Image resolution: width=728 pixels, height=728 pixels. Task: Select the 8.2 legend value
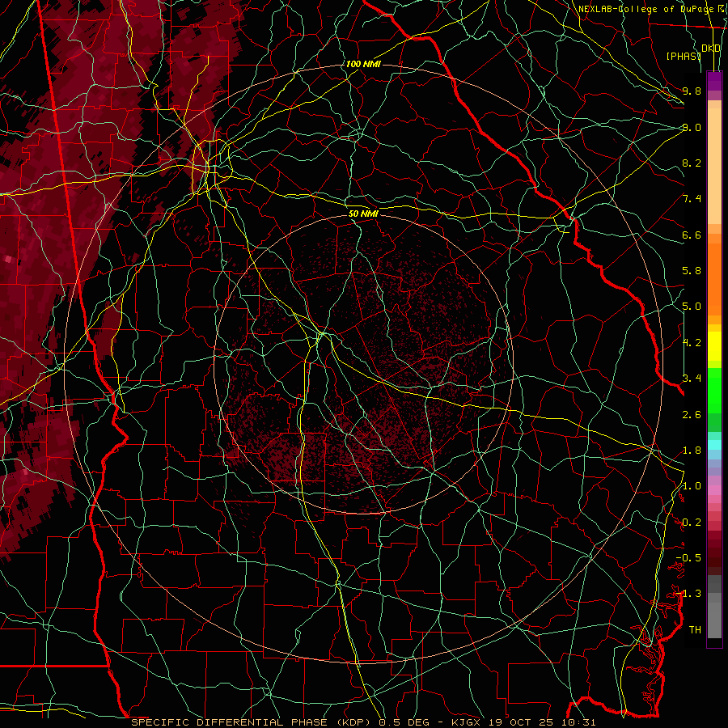point(692,163)
